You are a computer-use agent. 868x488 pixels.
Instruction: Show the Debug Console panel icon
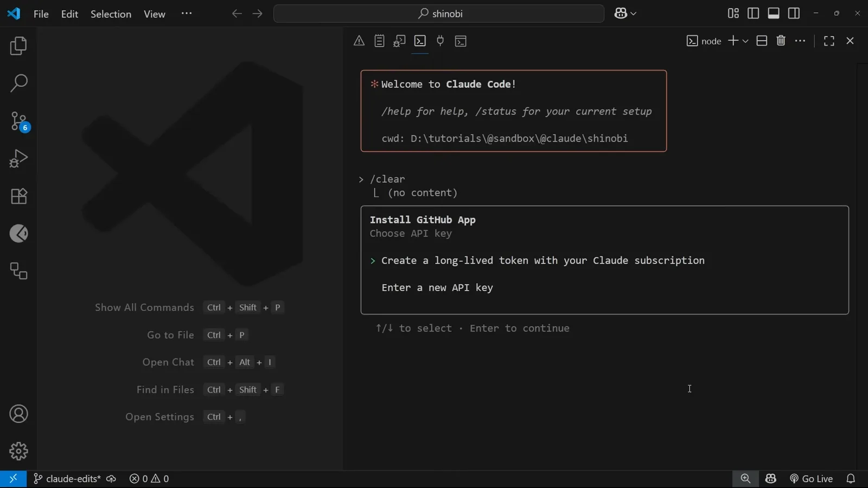coord(400,41)
